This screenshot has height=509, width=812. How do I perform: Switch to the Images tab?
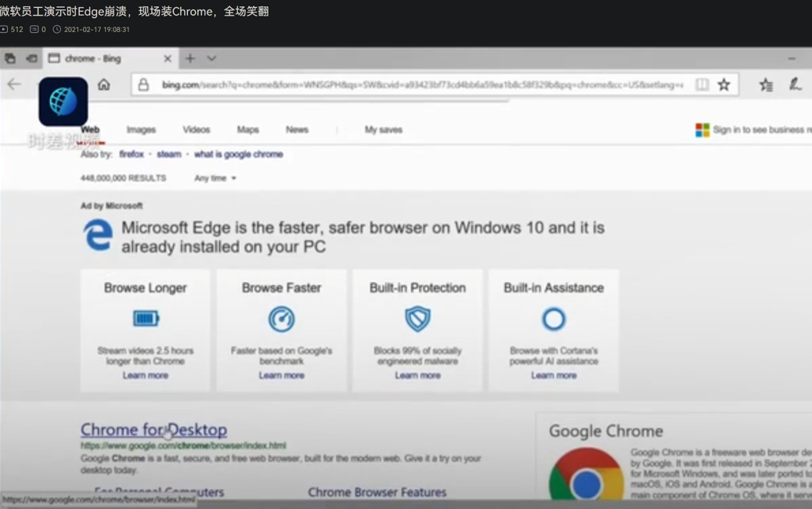pyautogui.click(x=141, y=129)
